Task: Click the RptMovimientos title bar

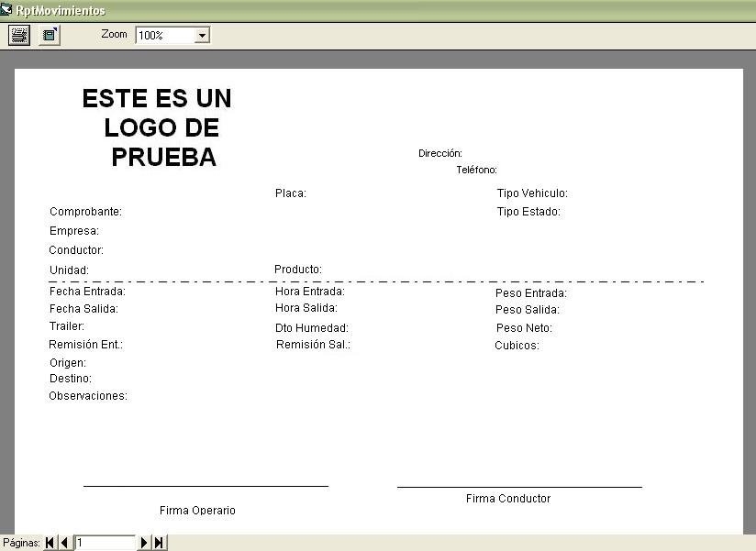Action: (367, 10)
